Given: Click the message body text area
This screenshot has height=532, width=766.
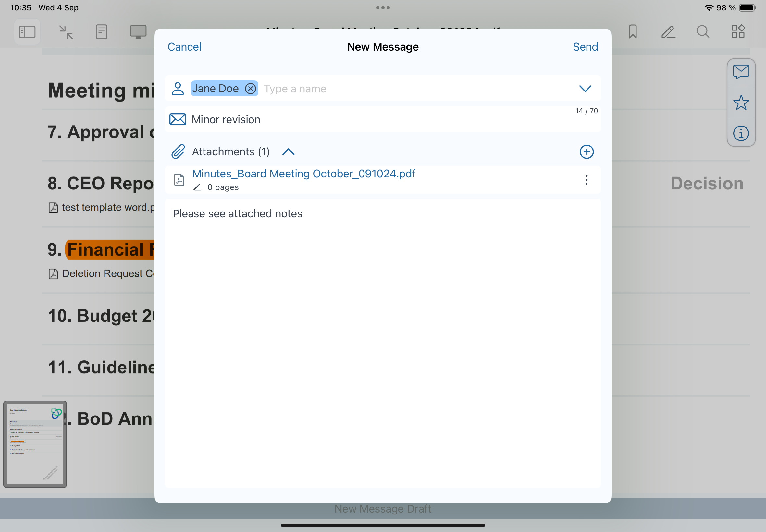Looking at the screenshot, I should (382, 343).
